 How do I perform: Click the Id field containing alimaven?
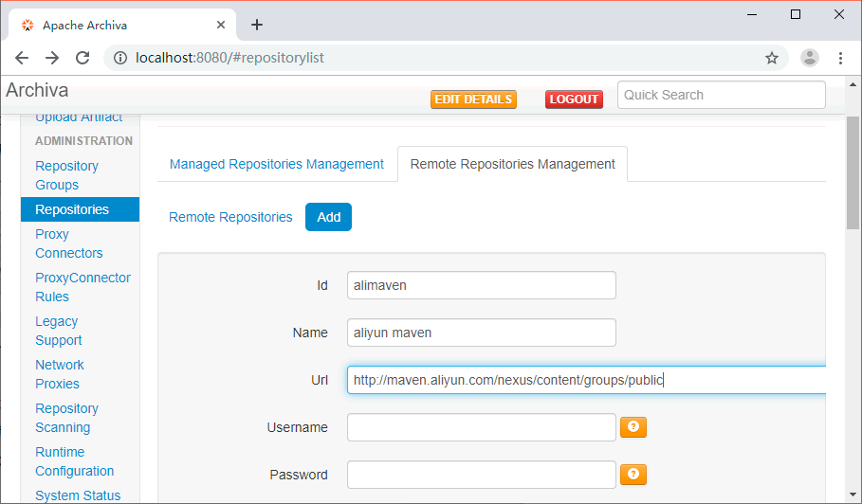(481, 285)
